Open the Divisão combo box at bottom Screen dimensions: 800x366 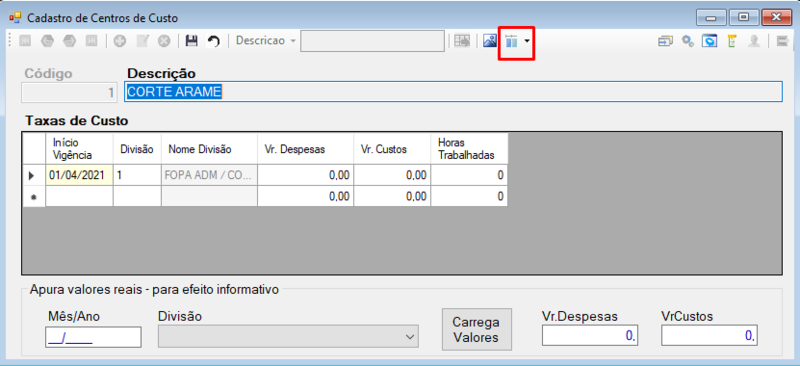click(288, 336)
